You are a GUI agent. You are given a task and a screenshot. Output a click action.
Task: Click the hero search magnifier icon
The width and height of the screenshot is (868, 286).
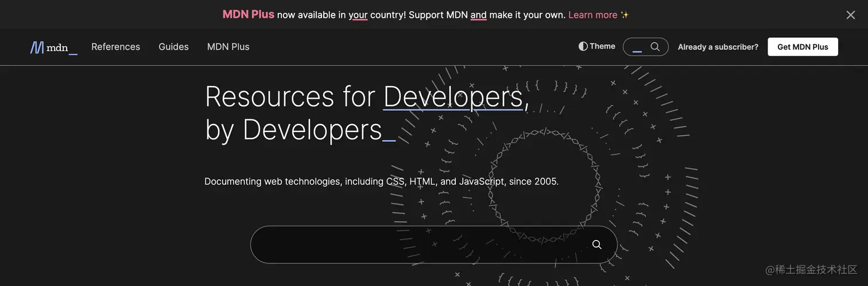[597, 245]
